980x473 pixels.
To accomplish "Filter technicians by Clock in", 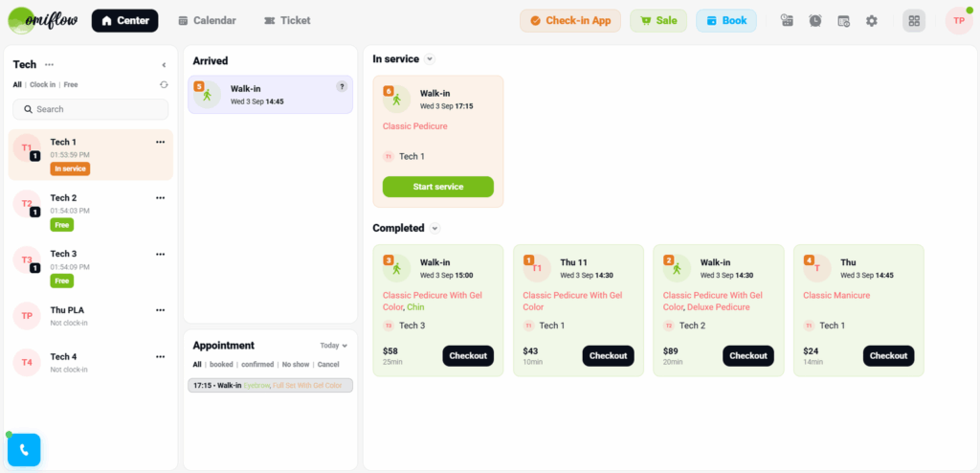I will (x=42, y=84).
